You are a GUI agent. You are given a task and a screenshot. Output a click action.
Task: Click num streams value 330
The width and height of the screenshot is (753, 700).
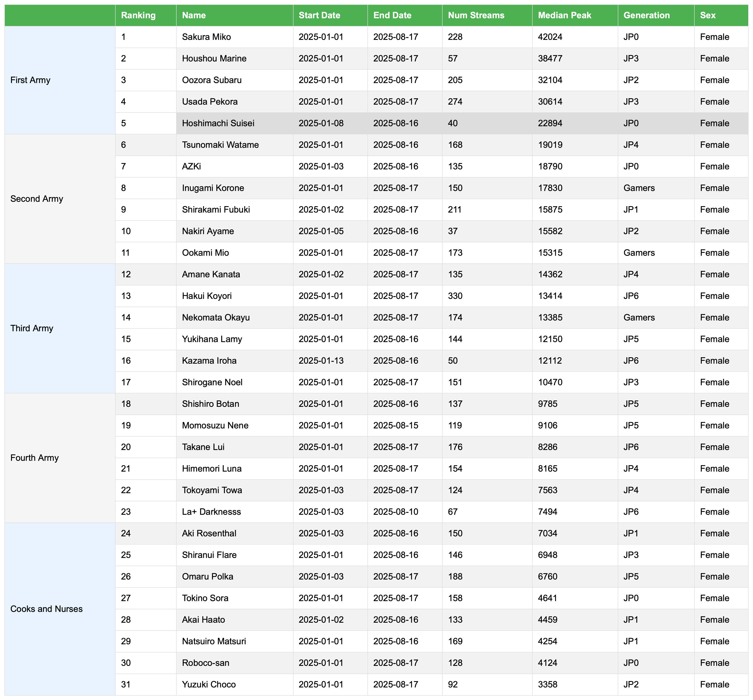coord(455,296)
